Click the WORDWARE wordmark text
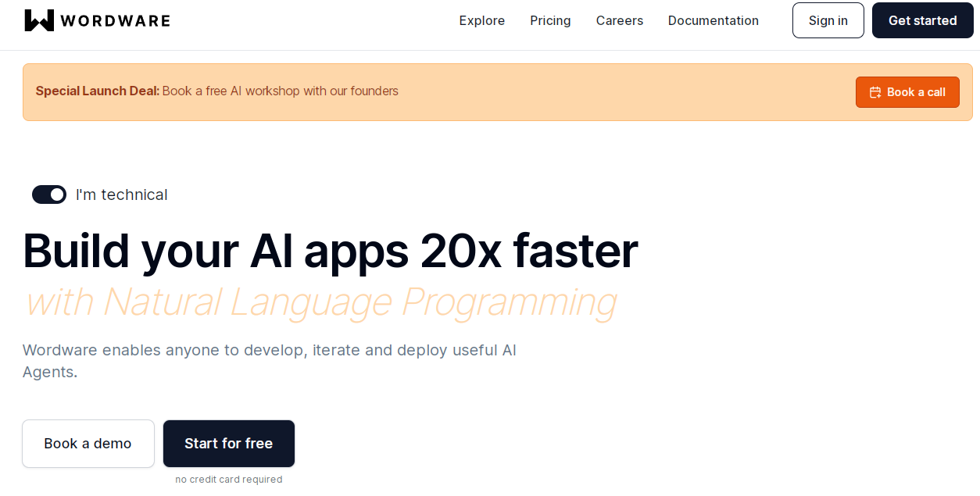 click(x=115, y=21)
